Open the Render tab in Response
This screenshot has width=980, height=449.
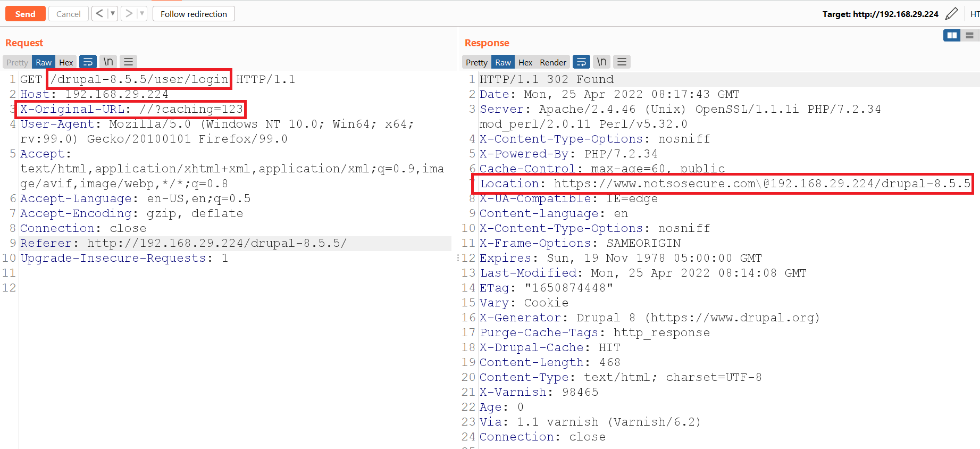(552, 62)
